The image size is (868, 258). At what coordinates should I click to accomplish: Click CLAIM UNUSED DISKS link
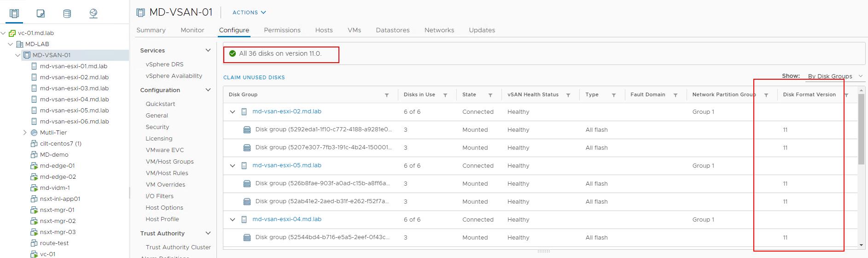tap(254, 77)
